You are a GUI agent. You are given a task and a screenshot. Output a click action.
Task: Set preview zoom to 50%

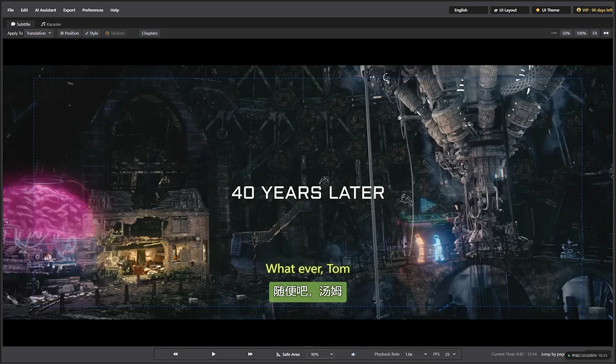tap(566, 33)
